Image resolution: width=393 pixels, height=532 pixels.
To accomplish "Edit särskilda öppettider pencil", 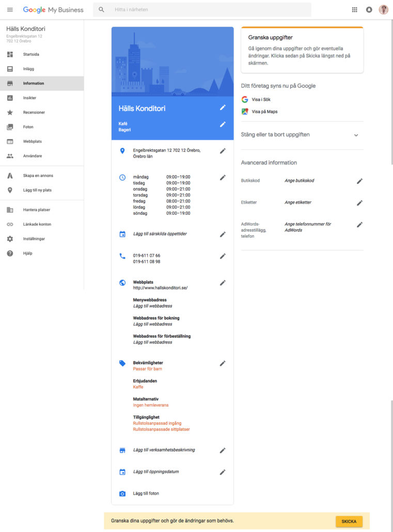I will click(223, 234).
